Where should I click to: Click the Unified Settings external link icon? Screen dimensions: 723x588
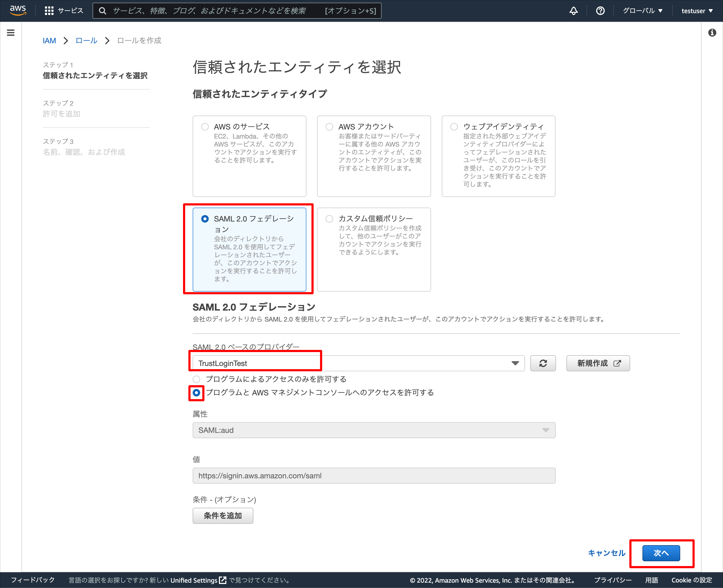(x=223, y=580)
